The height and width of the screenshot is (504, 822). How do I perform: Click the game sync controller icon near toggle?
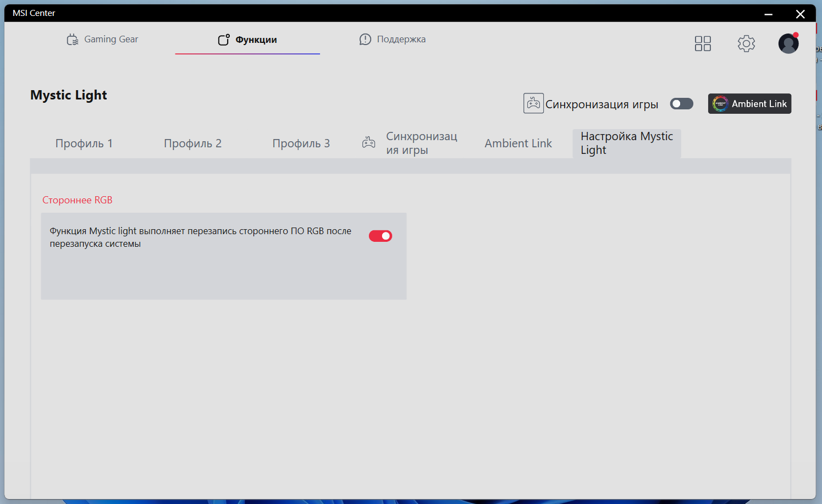click(x=533, y=103)
